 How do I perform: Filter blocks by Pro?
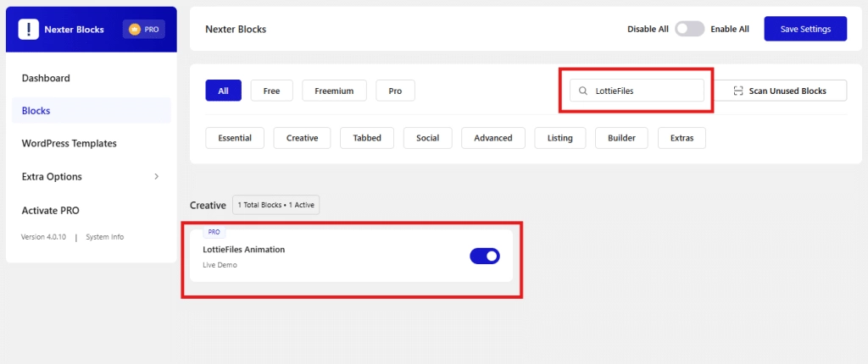coord(395,91)
